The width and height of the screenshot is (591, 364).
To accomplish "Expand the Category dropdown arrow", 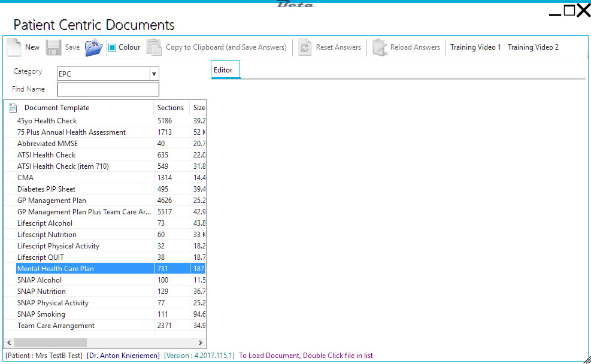I will click(154, 74).
